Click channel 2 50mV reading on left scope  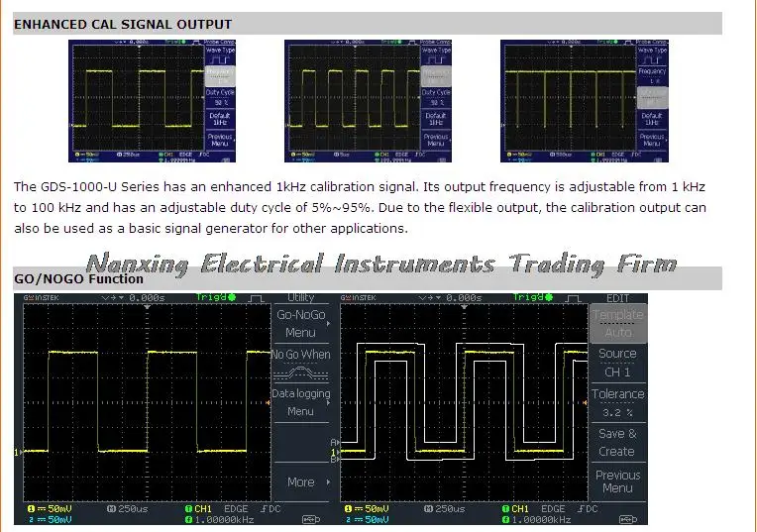point(51,519)
